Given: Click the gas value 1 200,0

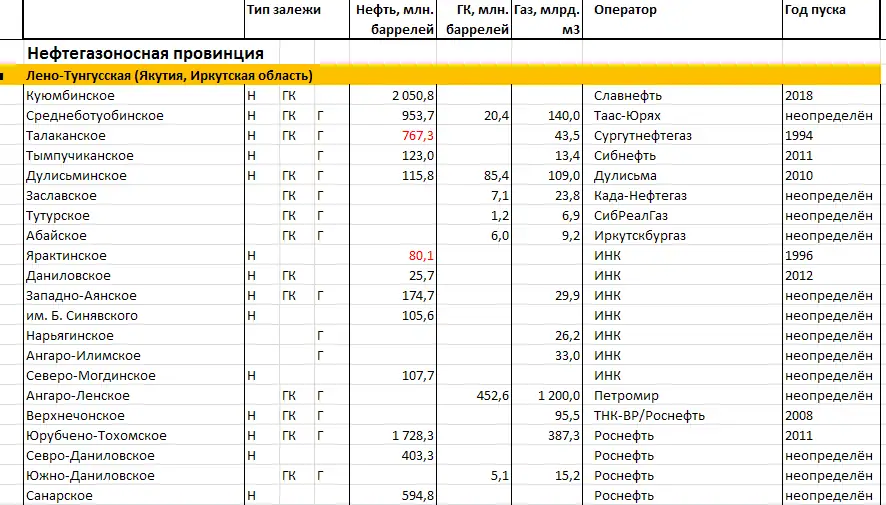Looking at the screenshot, I should (559, 395).
